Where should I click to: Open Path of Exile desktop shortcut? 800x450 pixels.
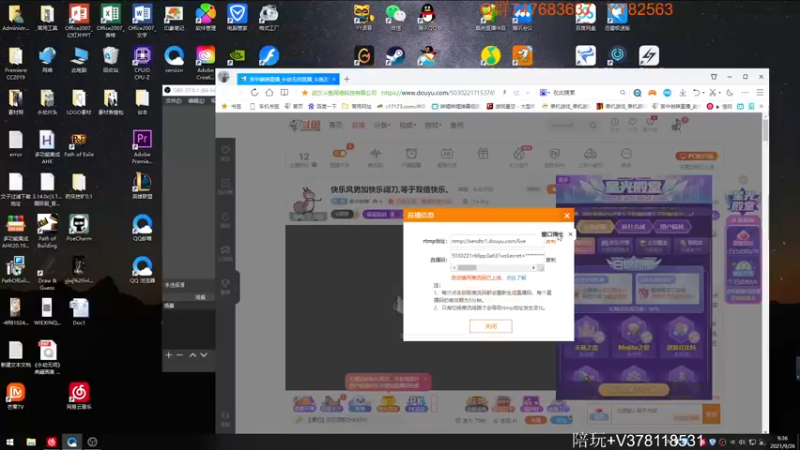79,145
